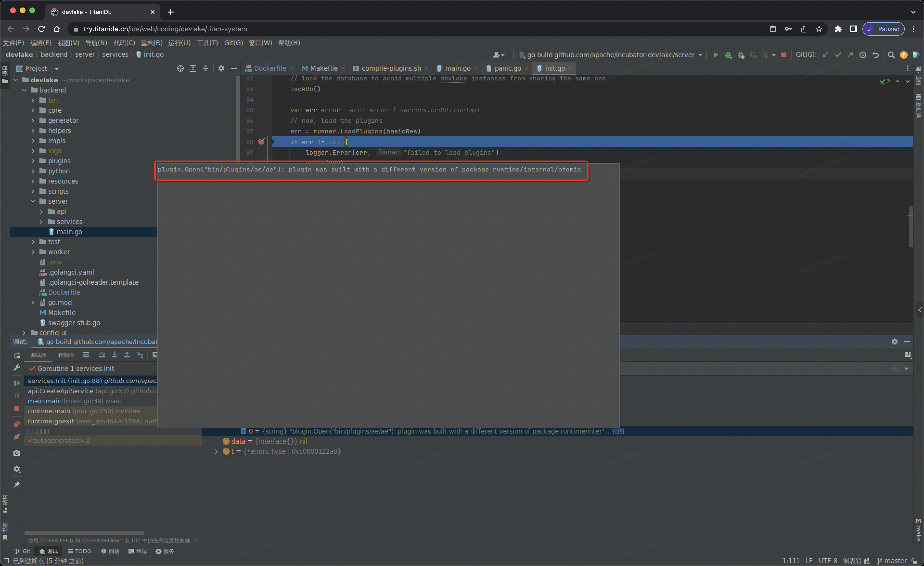Click the Step Out arrow icon

(x=127, y=355)
